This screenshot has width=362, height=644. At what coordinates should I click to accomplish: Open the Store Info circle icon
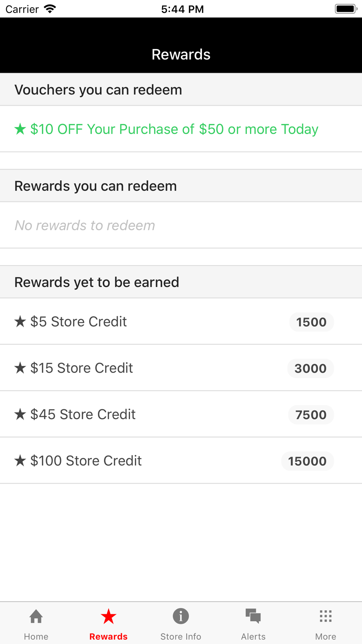(181, 616)
